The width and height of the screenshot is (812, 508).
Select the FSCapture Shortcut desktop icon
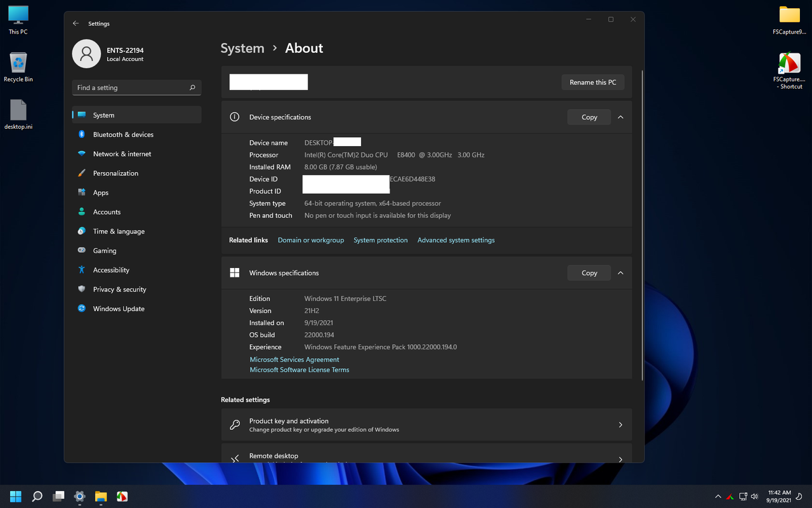(x=789, y=70)
